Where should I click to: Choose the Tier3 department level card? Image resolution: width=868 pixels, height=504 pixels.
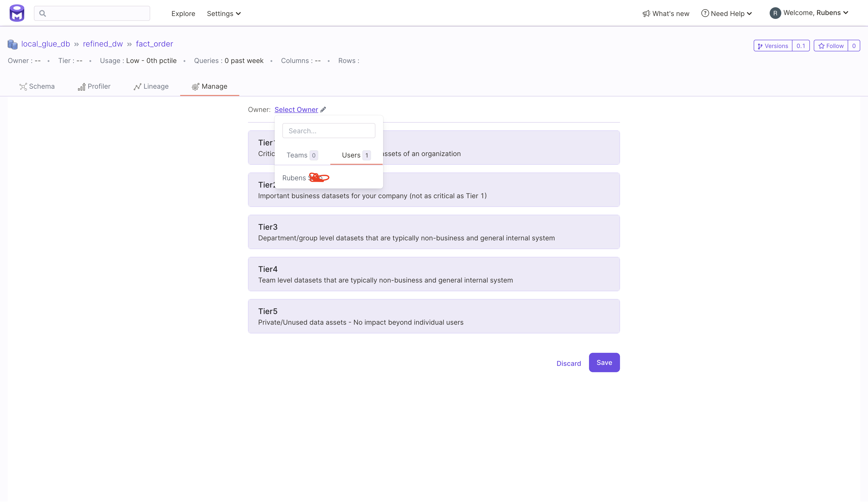pyautogui.click(x=434, y=232)
